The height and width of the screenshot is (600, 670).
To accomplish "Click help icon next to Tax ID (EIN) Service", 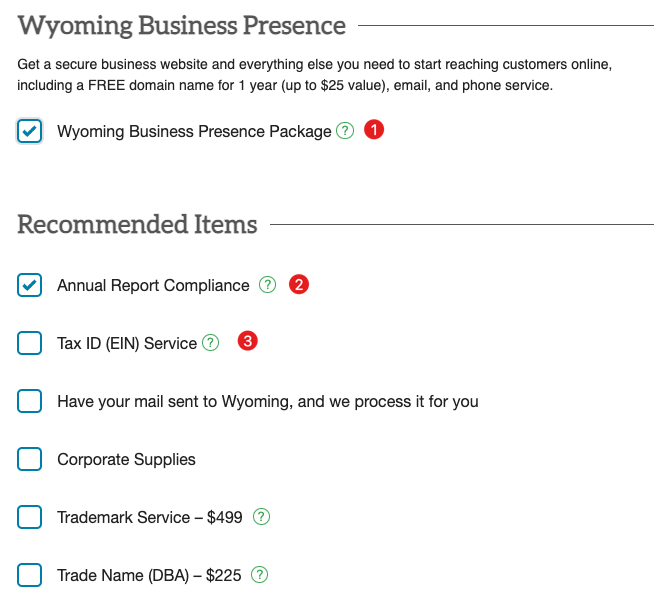I will coord(210,342).
